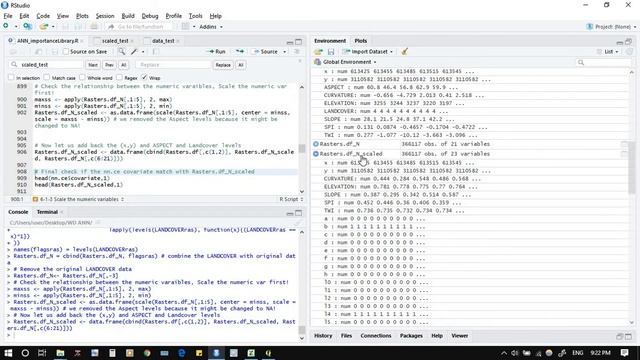Create a new file with the plus icon
Screen dimensions: 640x360
6,27
